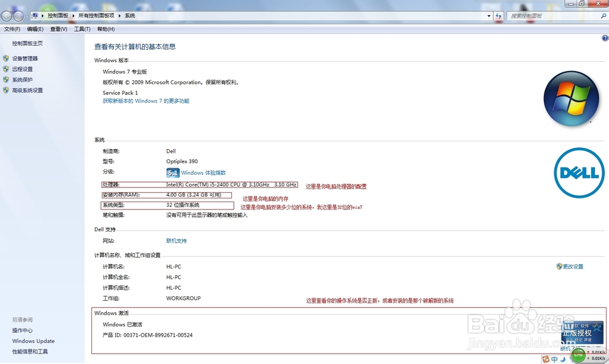Click the Sogou input S icon

click(x=546, y=359)
